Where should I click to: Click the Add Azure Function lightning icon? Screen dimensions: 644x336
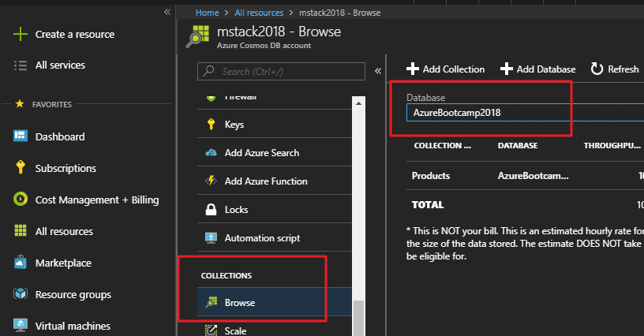[x=211, y=181]
